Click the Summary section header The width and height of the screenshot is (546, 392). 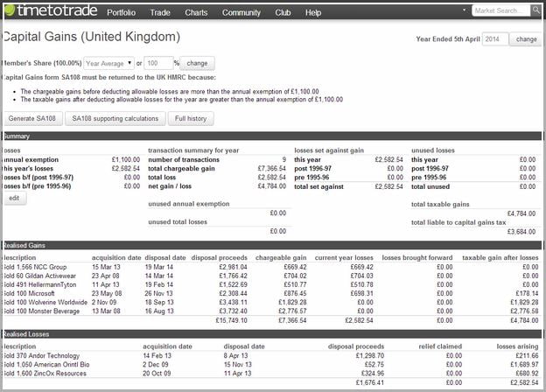(x=272, y=136)
